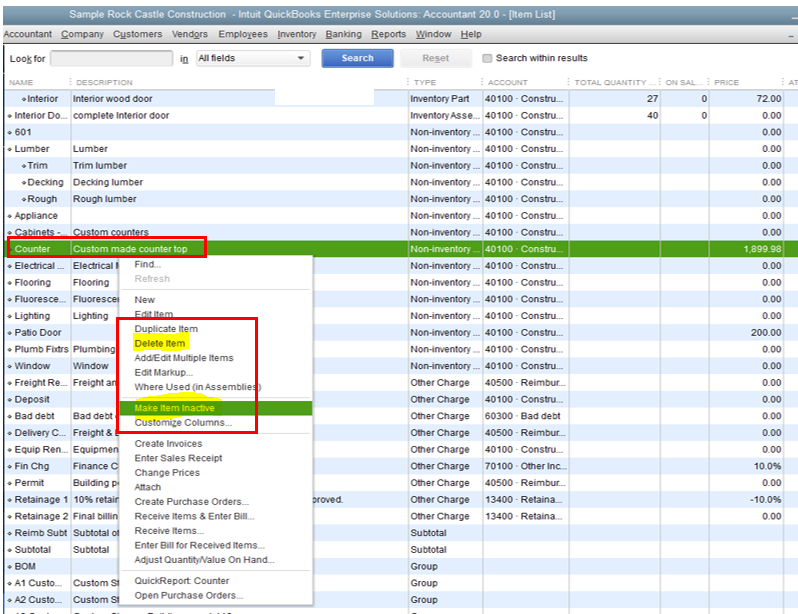Choose Edit Markup... in the context menu
798x614 pixels.
tap(163, 373)
